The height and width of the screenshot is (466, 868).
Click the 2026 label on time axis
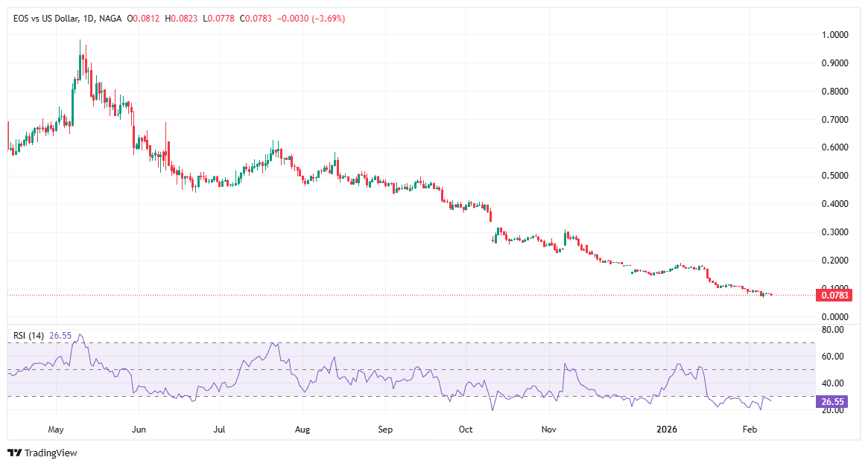point(666,430)
